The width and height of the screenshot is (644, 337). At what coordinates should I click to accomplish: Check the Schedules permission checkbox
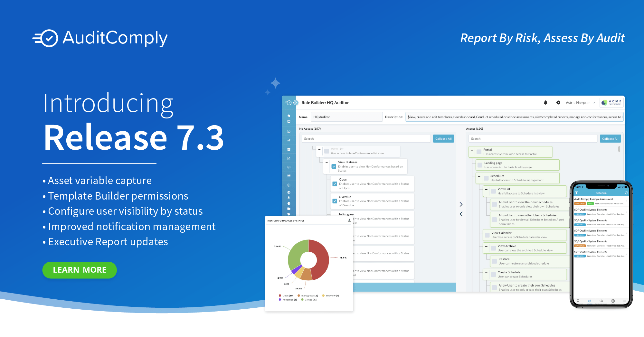pos(486,178)
